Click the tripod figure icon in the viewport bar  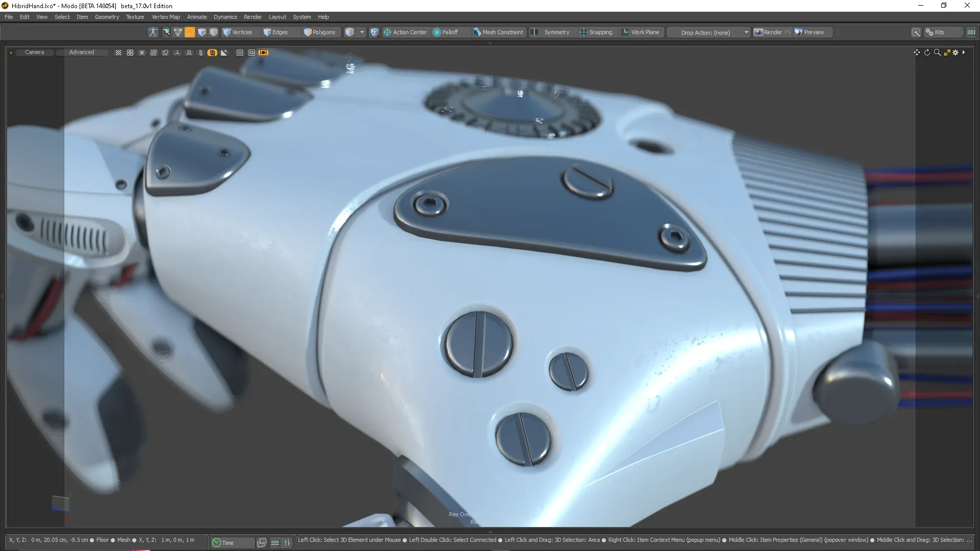point(189,53)
